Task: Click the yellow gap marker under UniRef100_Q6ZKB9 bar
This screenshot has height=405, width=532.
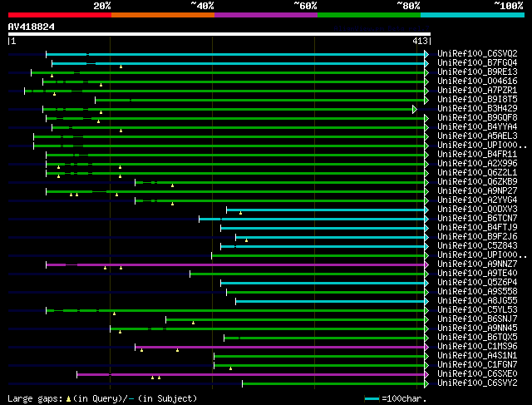Action: (172, 185)
